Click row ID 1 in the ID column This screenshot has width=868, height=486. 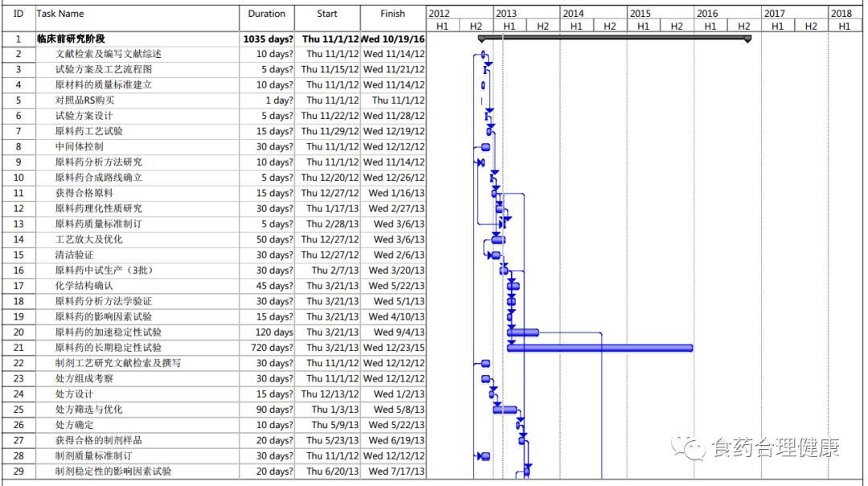click(x=18, y=39)
